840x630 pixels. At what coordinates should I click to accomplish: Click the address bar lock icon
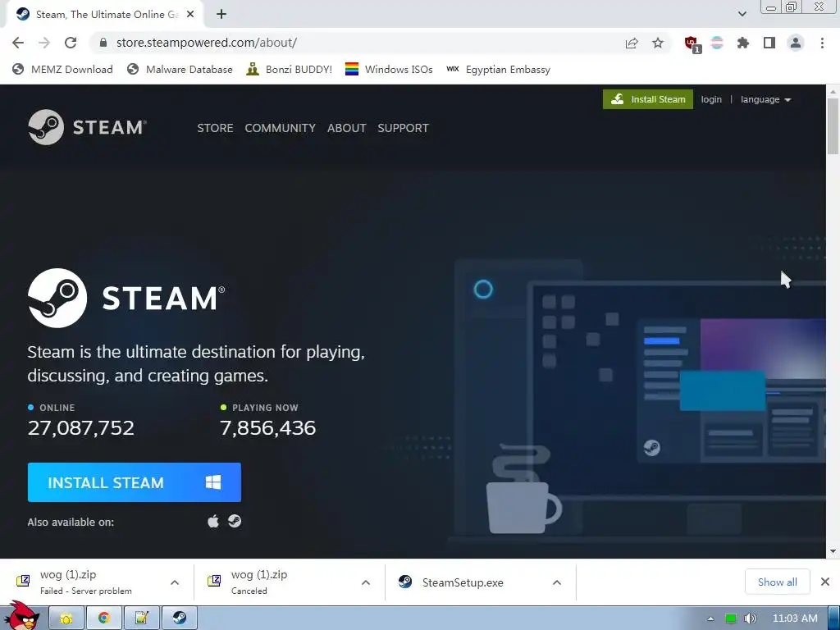(103, 43)
